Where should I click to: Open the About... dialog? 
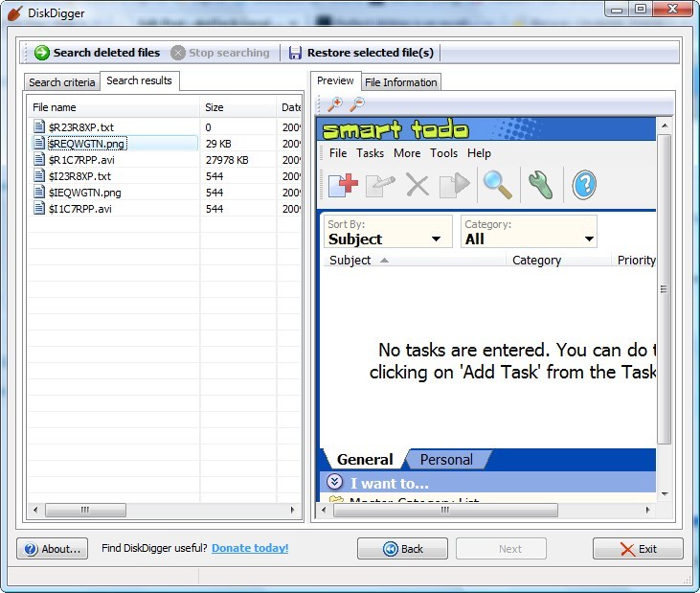click(53, 548)
